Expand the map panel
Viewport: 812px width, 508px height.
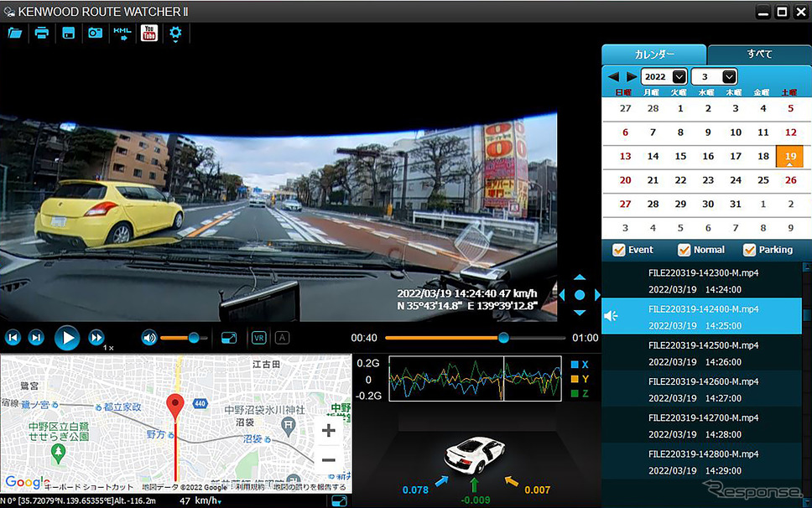tap(339, 500)
